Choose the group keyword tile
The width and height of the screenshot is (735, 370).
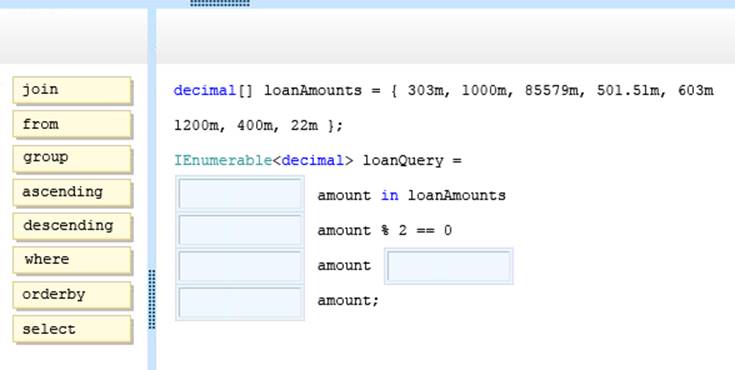coord(72,158)
